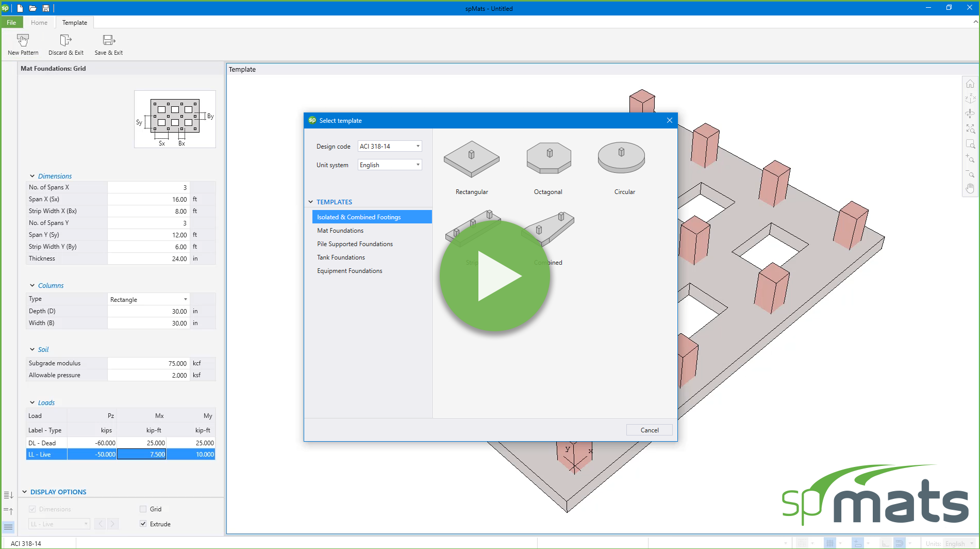
Task: Uncheck the Extrude checkbox
Action: (143, 524)
